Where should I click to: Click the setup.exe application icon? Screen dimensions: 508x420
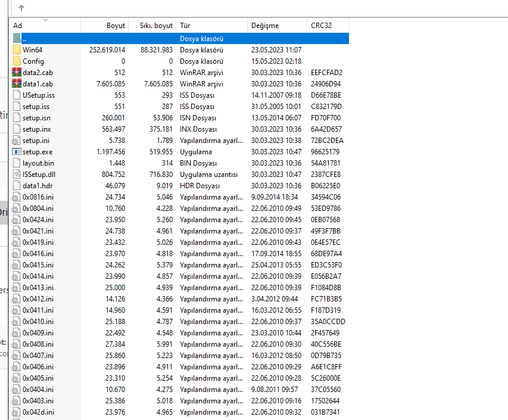[x=17, y=152]
